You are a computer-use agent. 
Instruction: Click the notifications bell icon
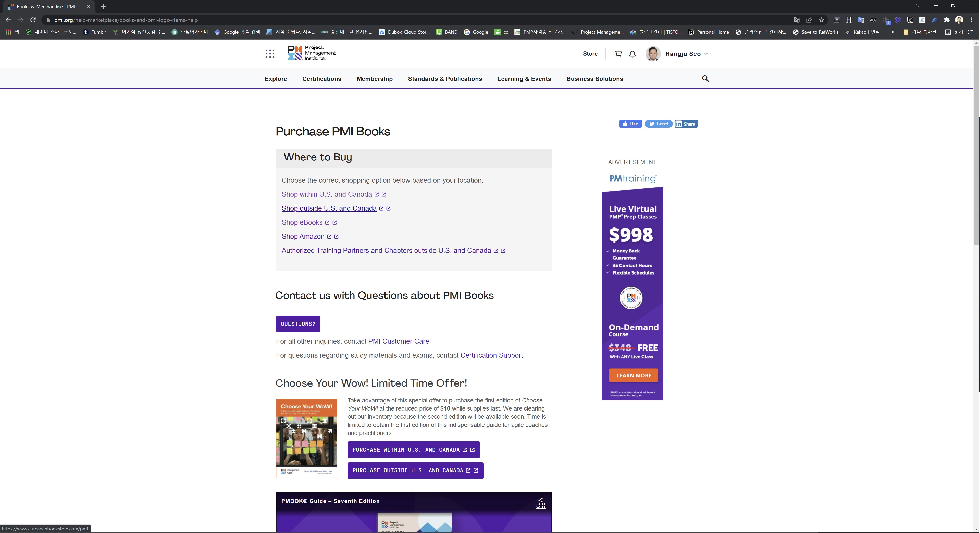pos(632,54)
